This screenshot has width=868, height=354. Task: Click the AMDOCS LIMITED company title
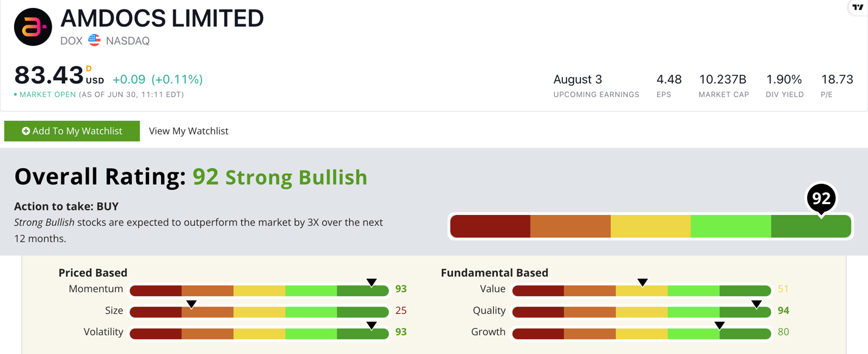(x=162, y=19)
